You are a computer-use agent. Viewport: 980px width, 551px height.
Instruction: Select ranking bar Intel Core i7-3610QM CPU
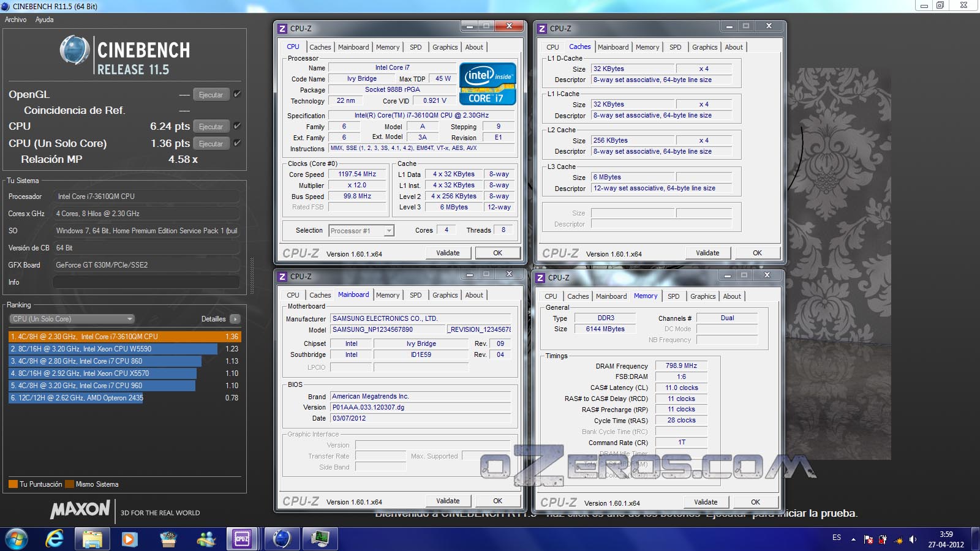125,337
